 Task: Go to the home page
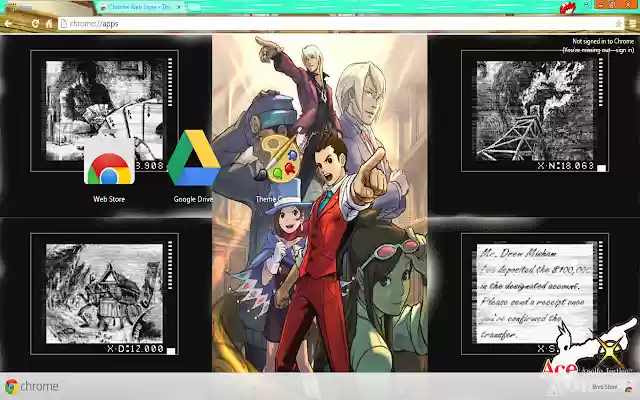click(49, 24)
